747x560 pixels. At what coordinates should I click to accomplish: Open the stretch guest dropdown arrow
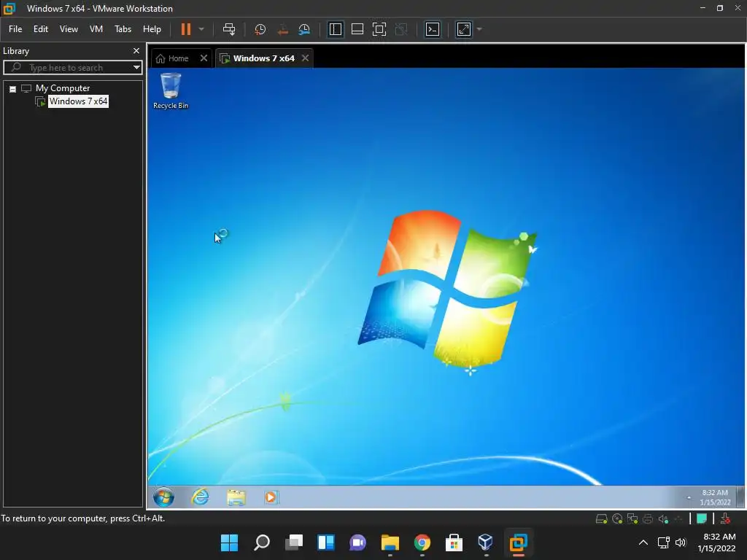coord(479,29)
